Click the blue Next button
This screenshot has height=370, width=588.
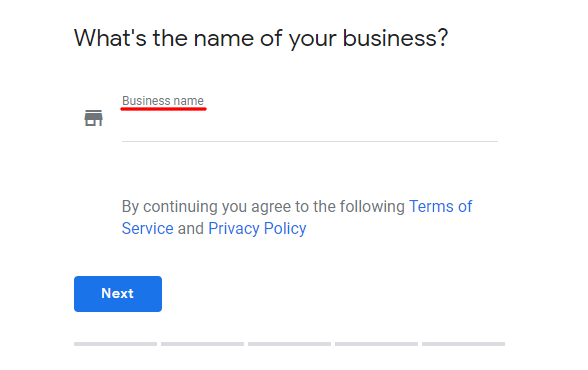point(118,294)
